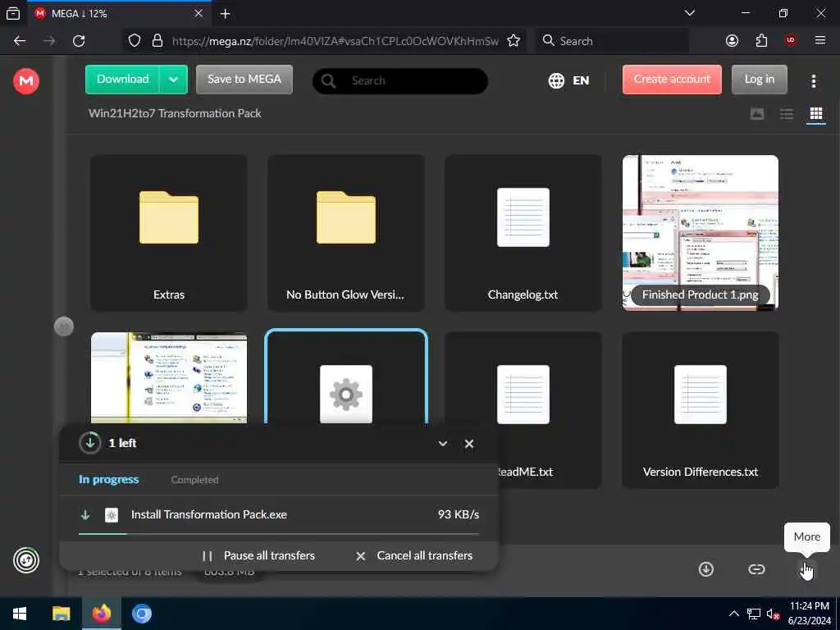Select the Finished Product 1.png thumbnail
The height and width of the screenshot is (630, 840).
tap(701, 233)
